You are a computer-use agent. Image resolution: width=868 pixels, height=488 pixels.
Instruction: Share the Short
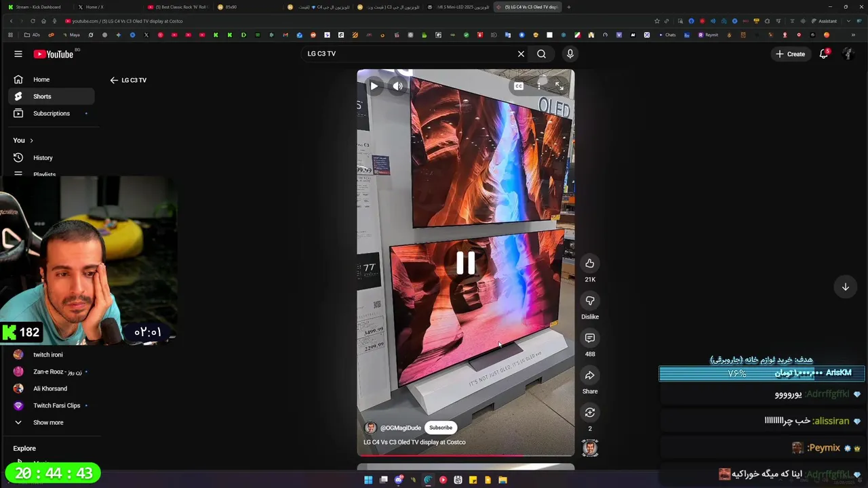tap(590, 375)
